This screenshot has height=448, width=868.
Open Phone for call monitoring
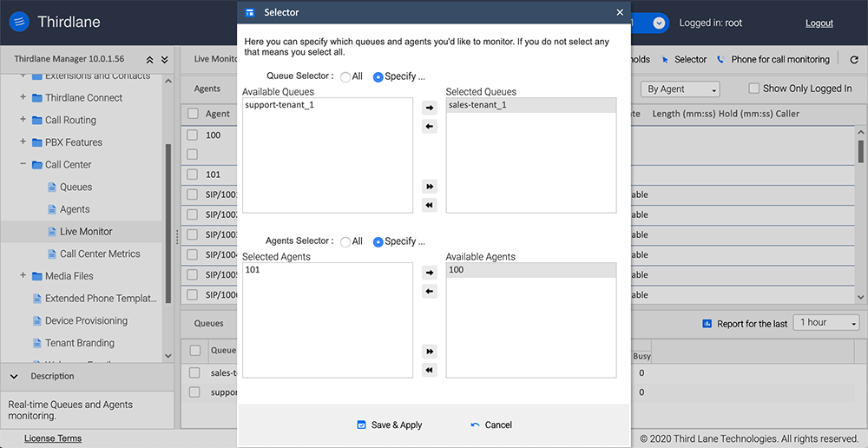coord(773,60)
